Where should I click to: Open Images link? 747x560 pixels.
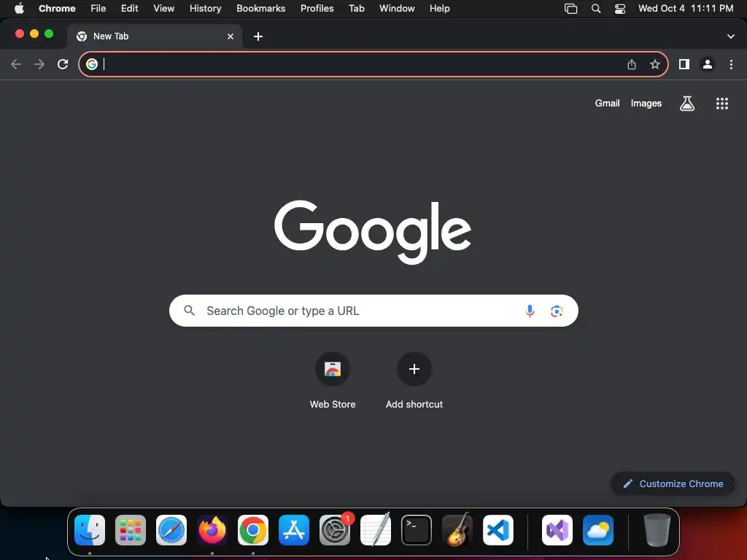646,104
